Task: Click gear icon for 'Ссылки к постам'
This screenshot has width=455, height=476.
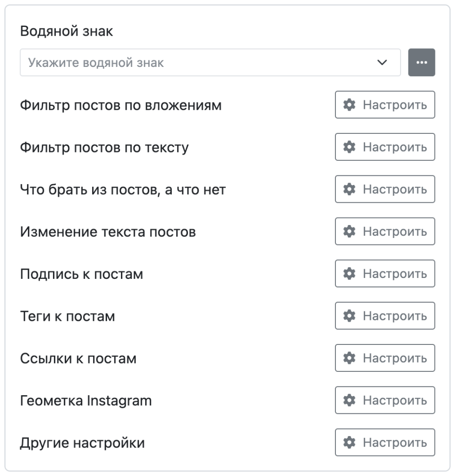Action: click(348, 358)
